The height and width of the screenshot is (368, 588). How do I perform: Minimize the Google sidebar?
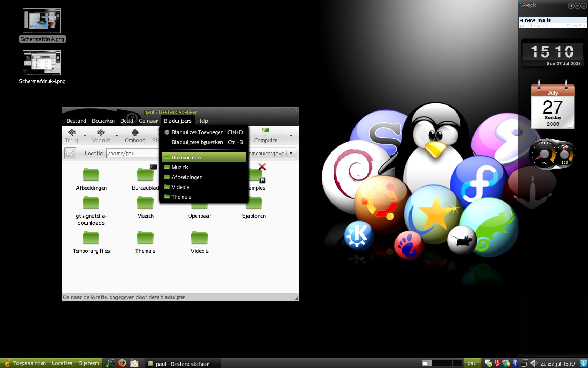click(x=583, y=6)
